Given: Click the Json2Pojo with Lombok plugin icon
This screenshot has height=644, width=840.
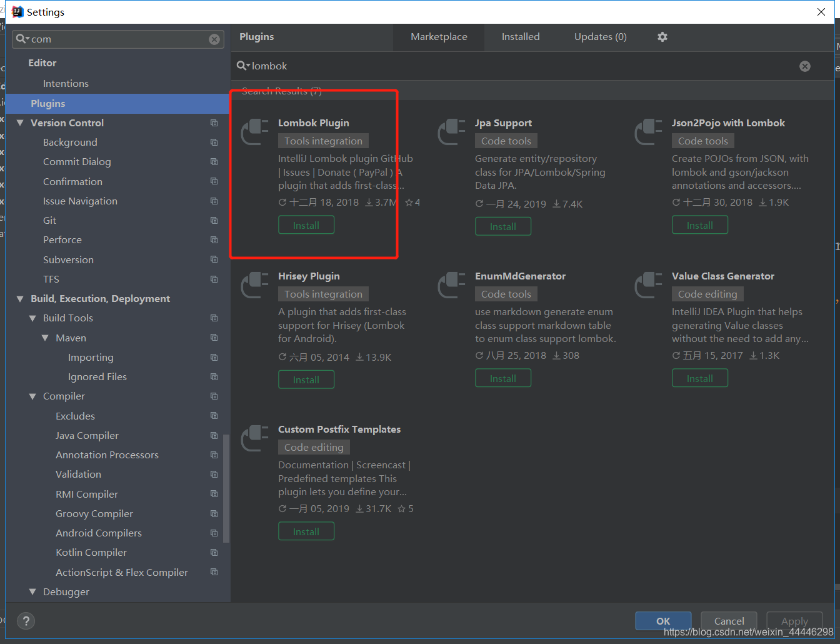Looking at the screenshot, I should [649, 131].
